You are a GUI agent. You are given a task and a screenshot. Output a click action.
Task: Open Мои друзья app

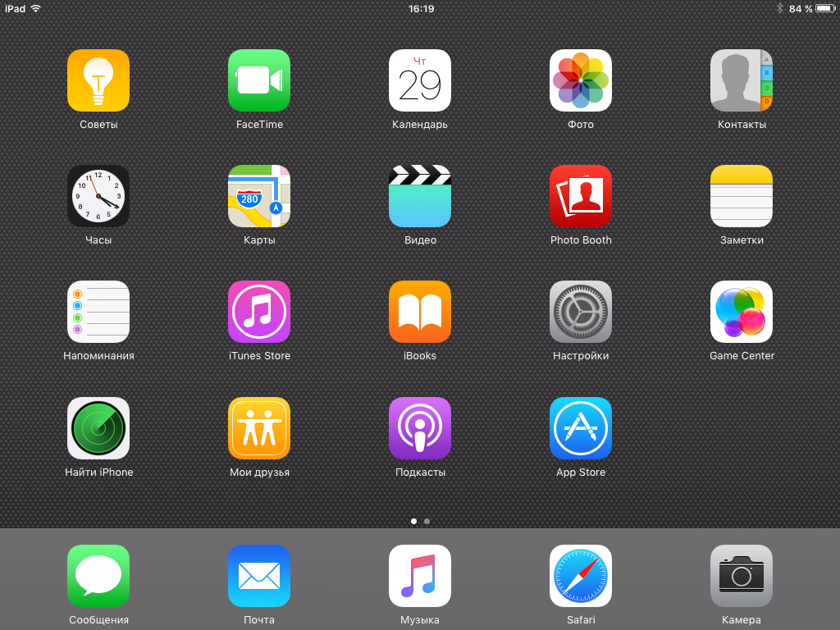click(259, 428)
